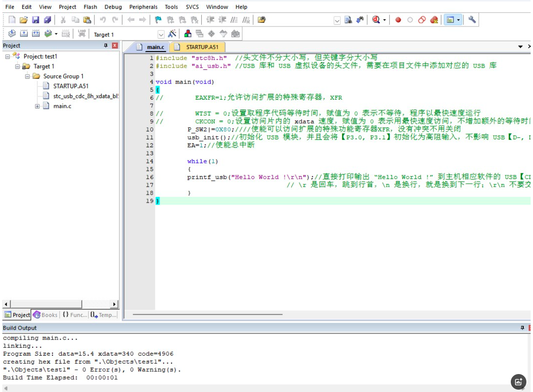Copy the selection with the toolbar icon
Screen dimensions: 533x392
pyautogui.click(x=75, y=20)
